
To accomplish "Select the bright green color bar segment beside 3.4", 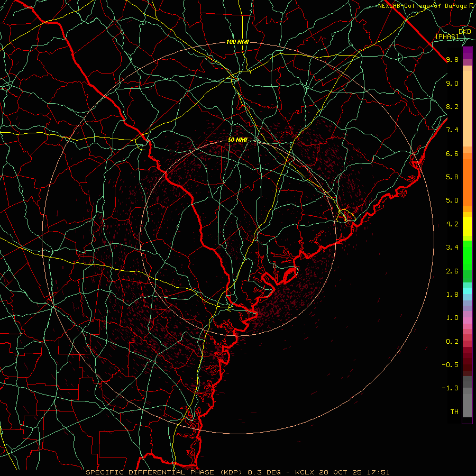I will 467,255.
